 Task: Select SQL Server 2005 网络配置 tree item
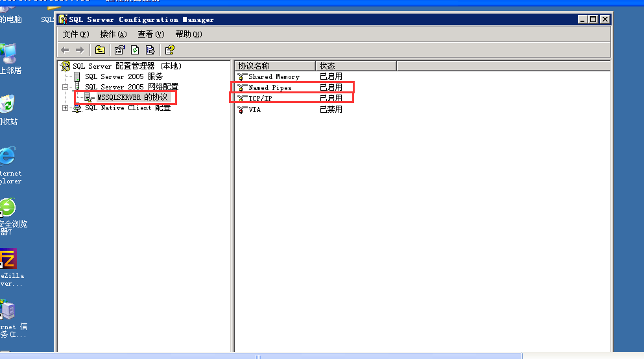click(132, 87)
